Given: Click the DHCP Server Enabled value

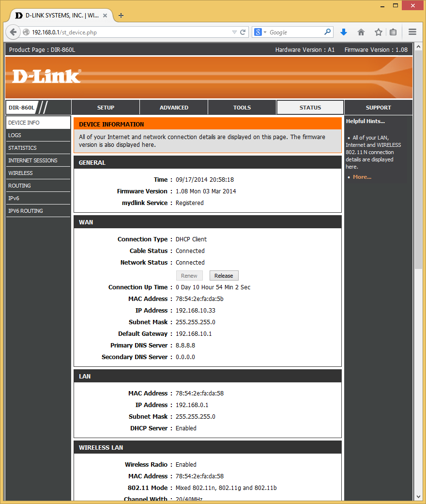Looking at the screenshot, I should tap(186, 428).
